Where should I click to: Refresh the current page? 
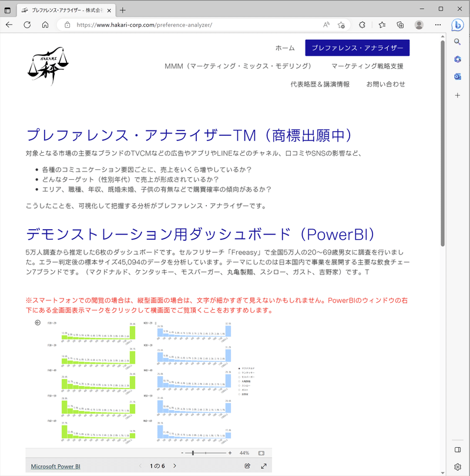pyautogui.click(x=27, y=25)
